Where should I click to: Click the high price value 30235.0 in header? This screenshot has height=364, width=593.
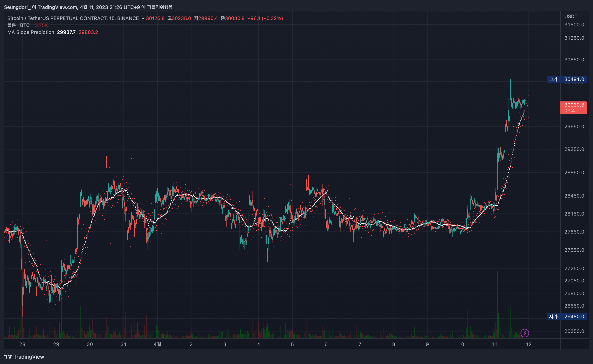pyautogui.click(x=181, y=18)
